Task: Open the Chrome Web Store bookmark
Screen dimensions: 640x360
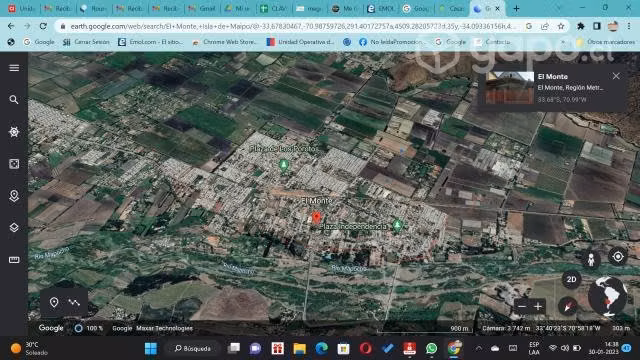Action: tap(224, 42)
